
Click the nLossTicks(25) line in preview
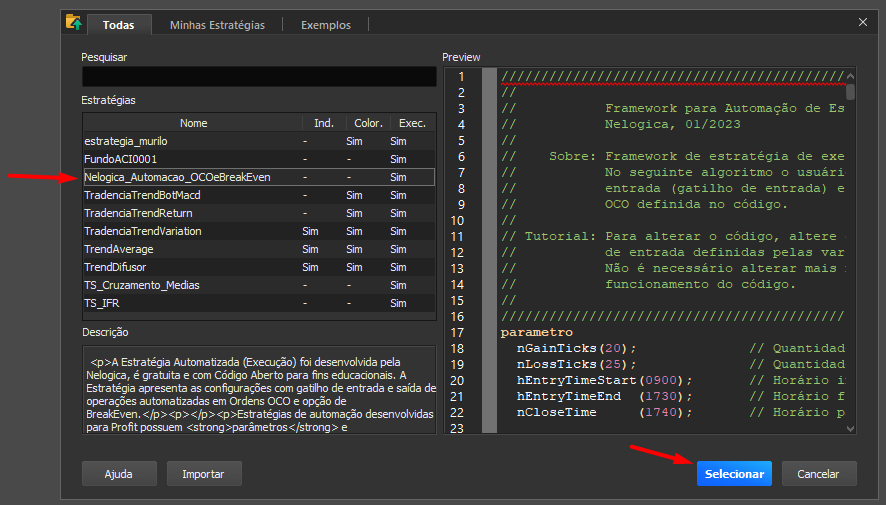coord(576,364)
